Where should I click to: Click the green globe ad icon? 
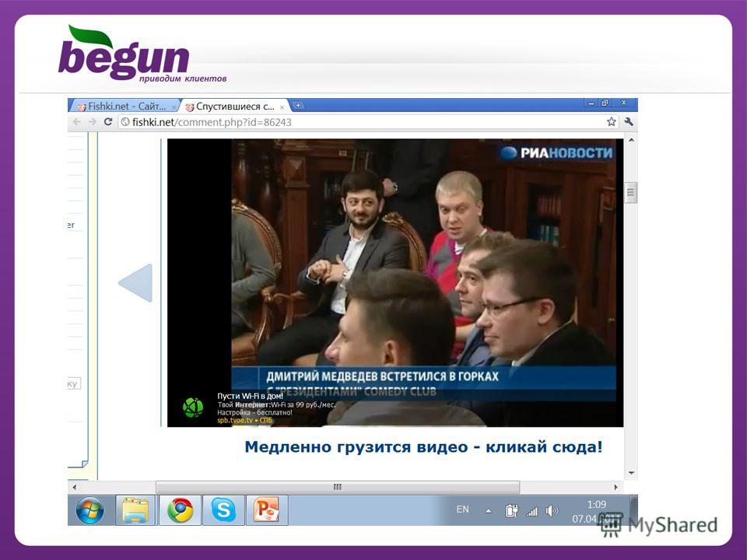tap(193, 408)
